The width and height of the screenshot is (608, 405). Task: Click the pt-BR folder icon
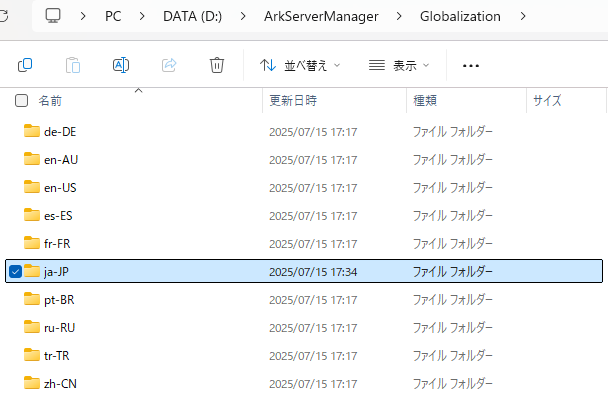coord(31,299)
